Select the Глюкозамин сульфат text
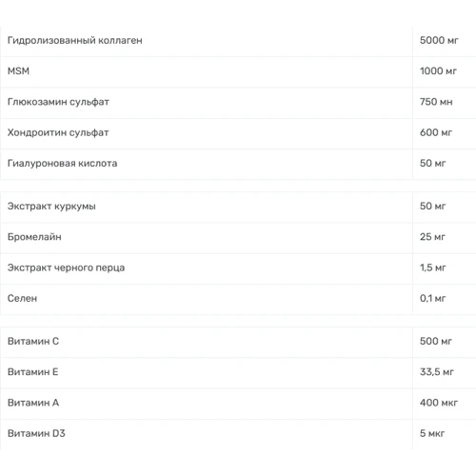The width and height of the screenshot is (476, 476). [58, 102]
